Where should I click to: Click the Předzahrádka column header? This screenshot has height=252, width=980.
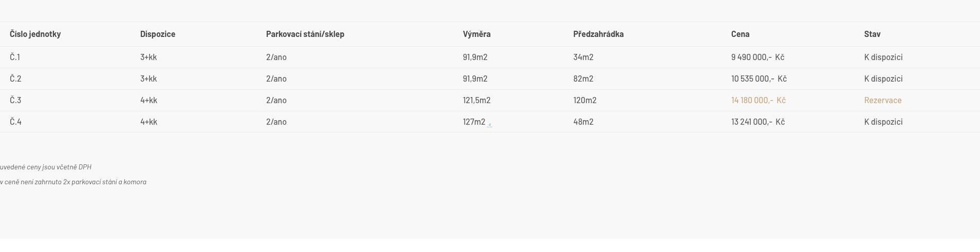[x=599, y=34]
